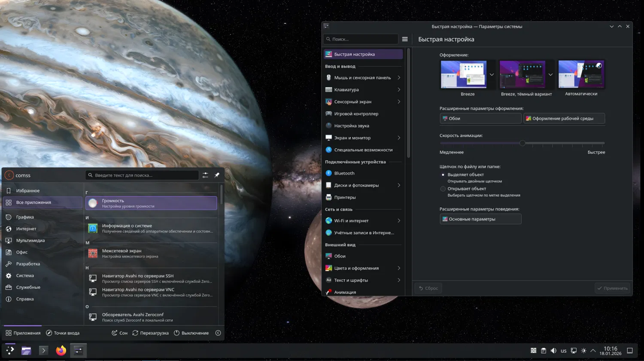Screen dimensions: 644x361
Task: Select Избранное in the launcher sidebar
Action: (43, 191)
